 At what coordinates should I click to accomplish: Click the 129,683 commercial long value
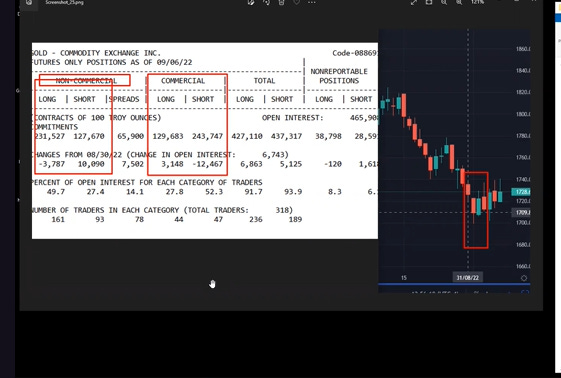pyautogui.click(x=168, y=136)
